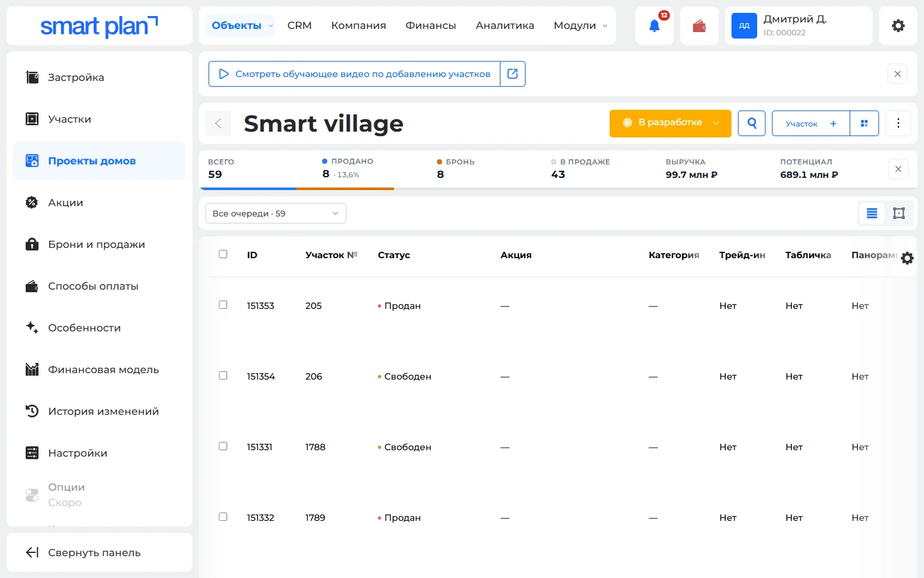Check the row checkbox for ID 151353
This screenshot has height=578, width=924.
[223, 305]
